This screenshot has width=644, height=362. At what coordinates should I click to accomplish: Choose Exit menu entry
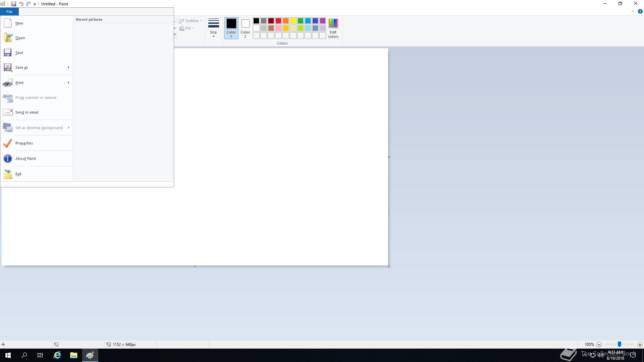point(37,174)
